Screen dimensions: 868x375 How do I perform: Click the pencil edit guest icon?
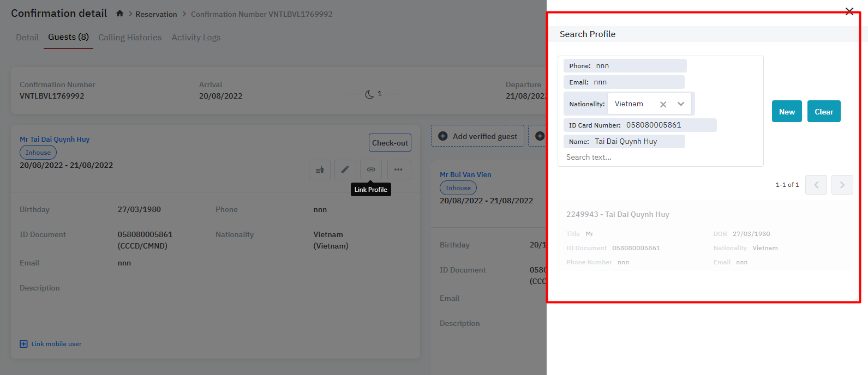click(345, 170)
